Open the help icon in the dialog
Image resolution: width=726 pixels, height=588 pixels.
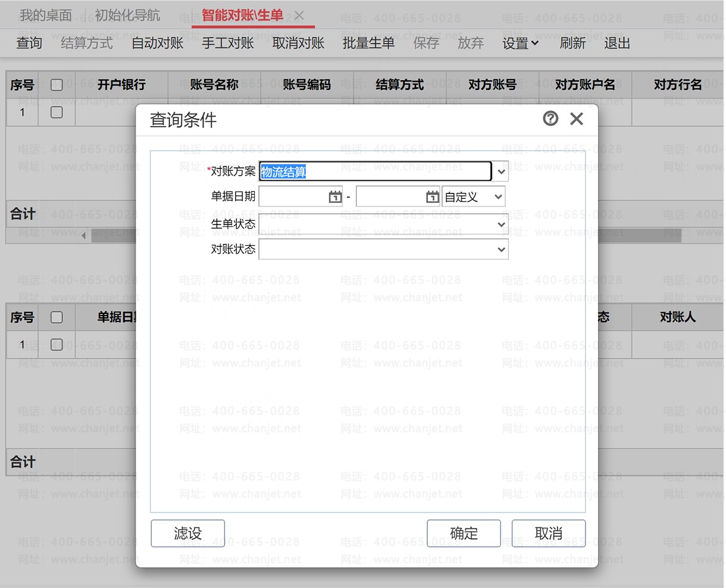(550, 118)
